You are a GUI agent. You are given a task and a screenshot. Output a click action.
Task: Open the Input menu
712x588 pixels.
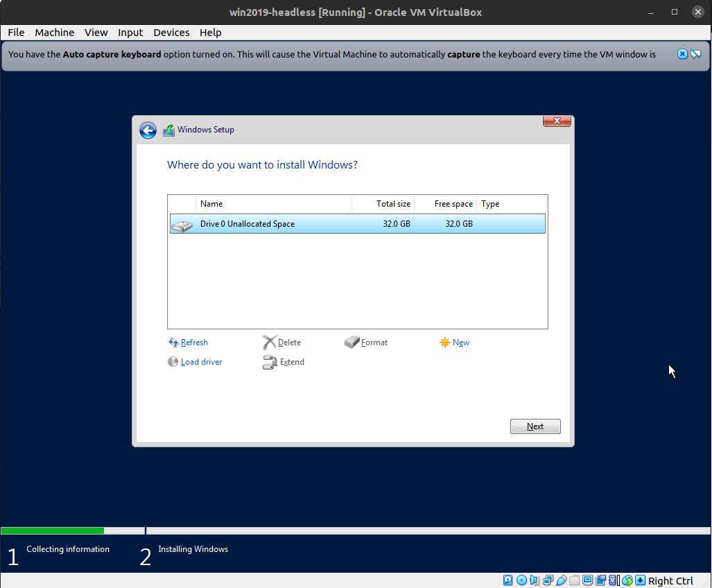coord(130,33)
